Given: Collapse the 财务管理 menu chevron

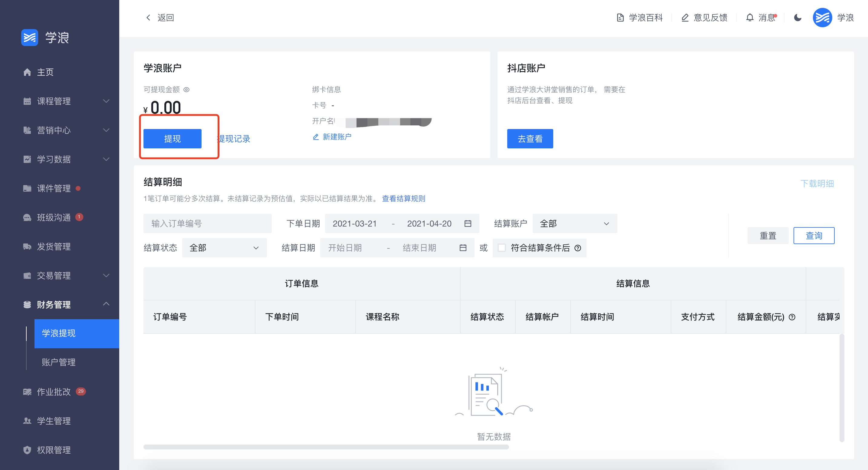Looking at the screenshot, I should [106, 304].
